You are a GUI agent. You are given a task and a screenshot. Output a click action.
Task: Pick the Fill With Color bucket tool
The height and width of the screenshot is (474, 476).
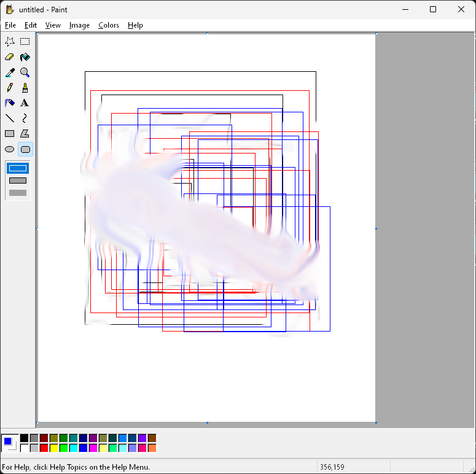pyautogui.click(x=25, y=57)
